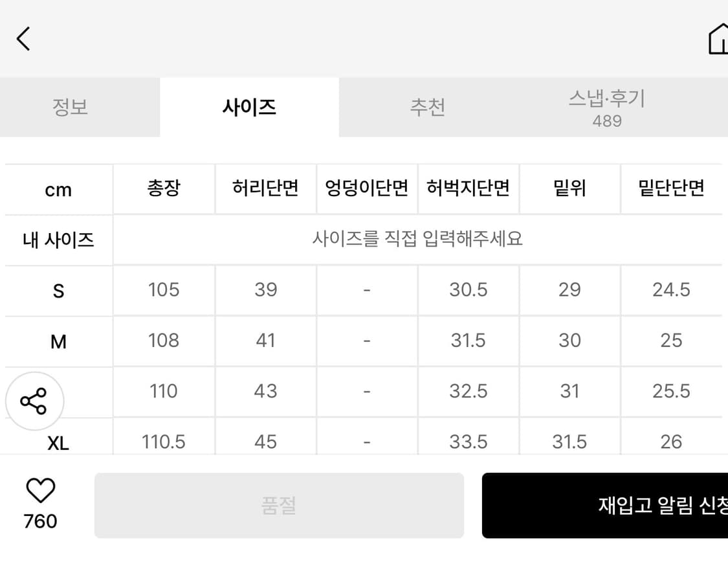Screen dimensions: 728x586
Task: Click the back arrow to go back
Action: point(24,38)
